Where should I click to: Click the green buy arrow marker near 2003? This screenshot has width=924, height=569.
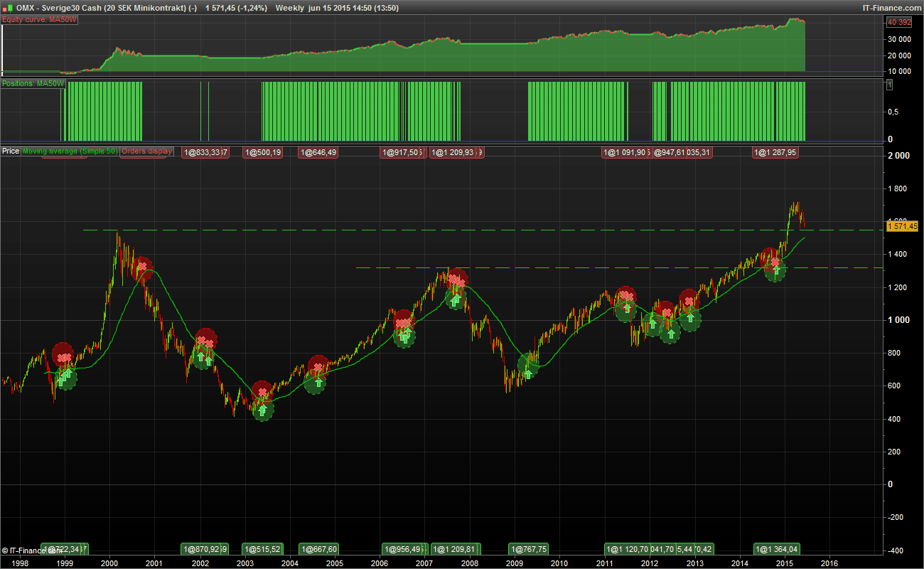263,410
